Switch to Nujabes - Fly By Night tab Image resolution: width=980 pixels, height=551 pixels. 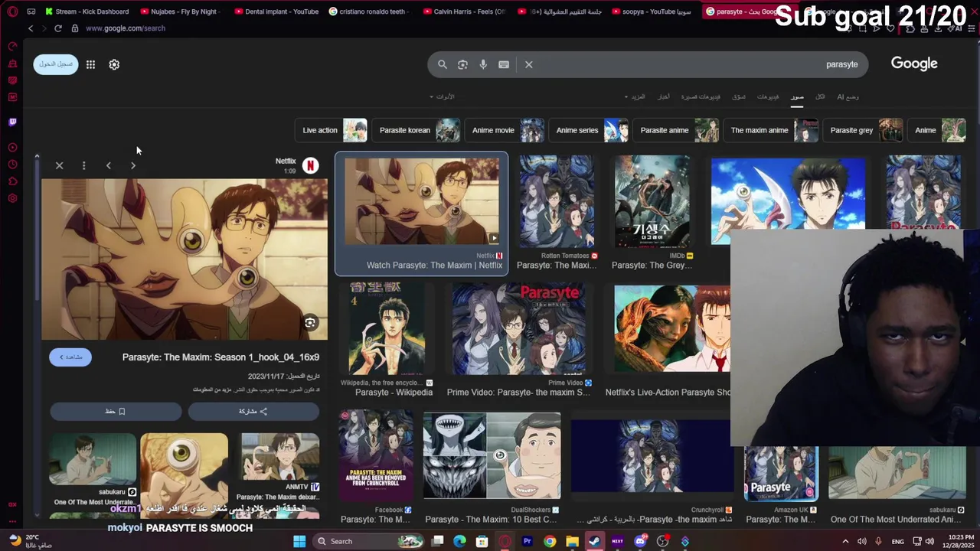(x=181, y=11)
